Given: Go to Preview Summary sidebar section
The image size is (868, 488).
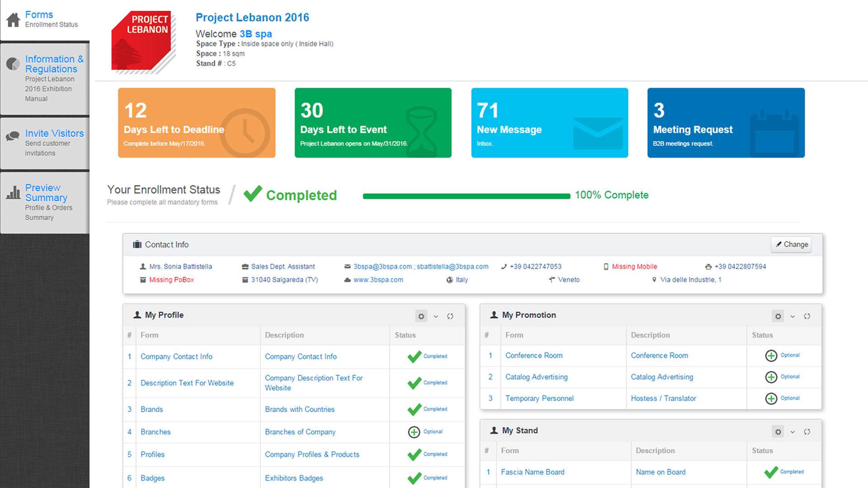Looking at the screenshot, I should point(46,193).
